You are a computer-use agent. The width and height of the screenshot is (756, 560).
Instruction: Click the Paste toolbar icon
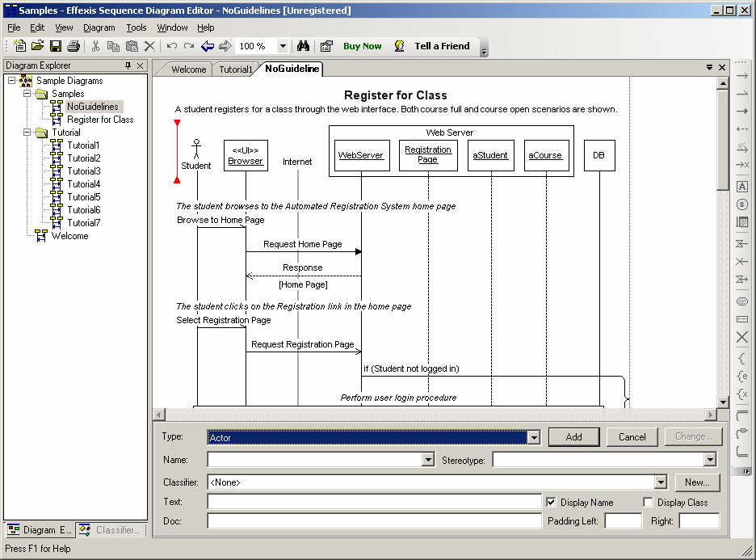[131, 46]
